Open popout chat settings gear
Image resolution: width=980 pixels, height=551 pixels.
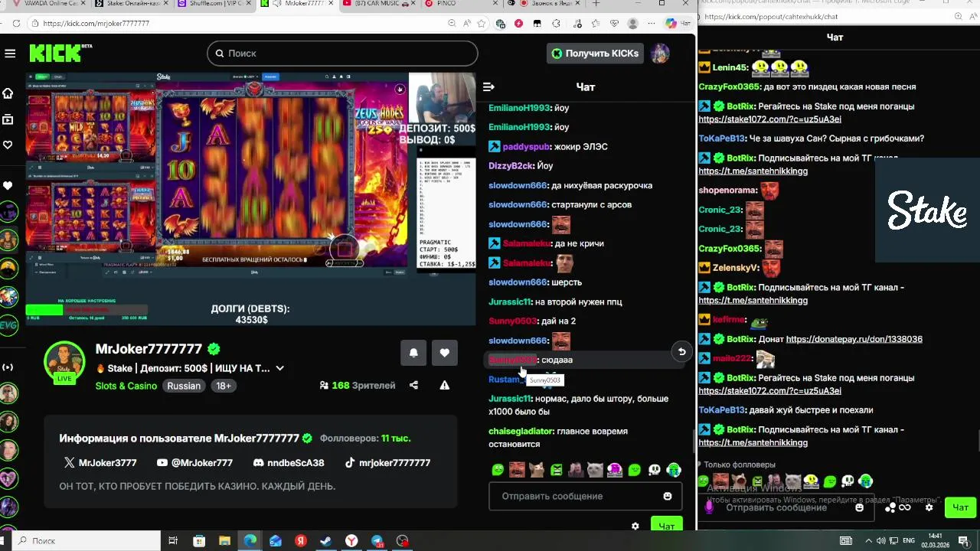pyautogui.click(x=929, y=507)
